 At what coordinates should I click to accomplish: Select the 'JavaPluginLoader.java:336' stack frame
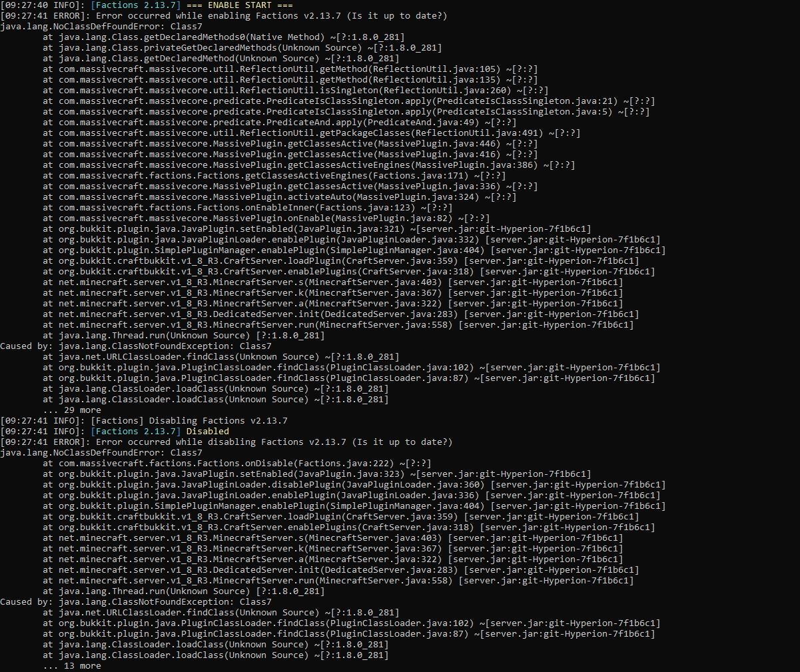coord(351,495)
